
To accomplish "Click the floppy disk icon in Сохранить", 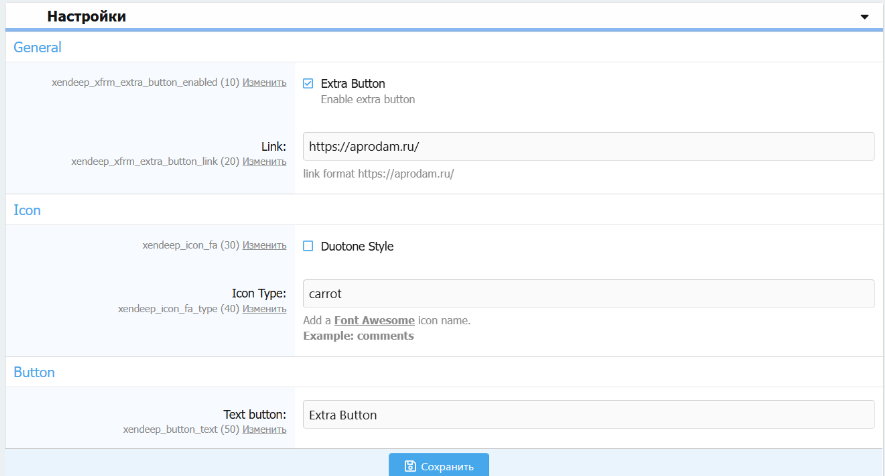I will point(410,466).
